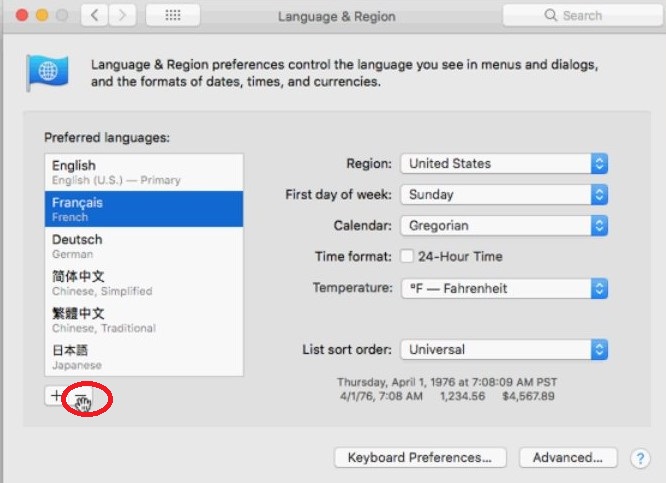Open List sort order dropdown
The image size is (666, 483).
tap(504, 350)
